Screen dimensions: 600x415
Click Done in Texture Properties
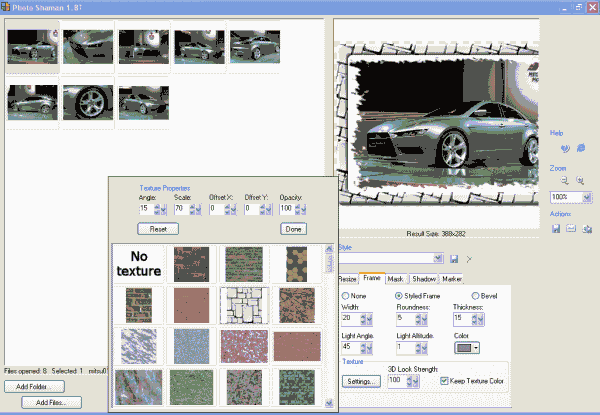[293, 229]
